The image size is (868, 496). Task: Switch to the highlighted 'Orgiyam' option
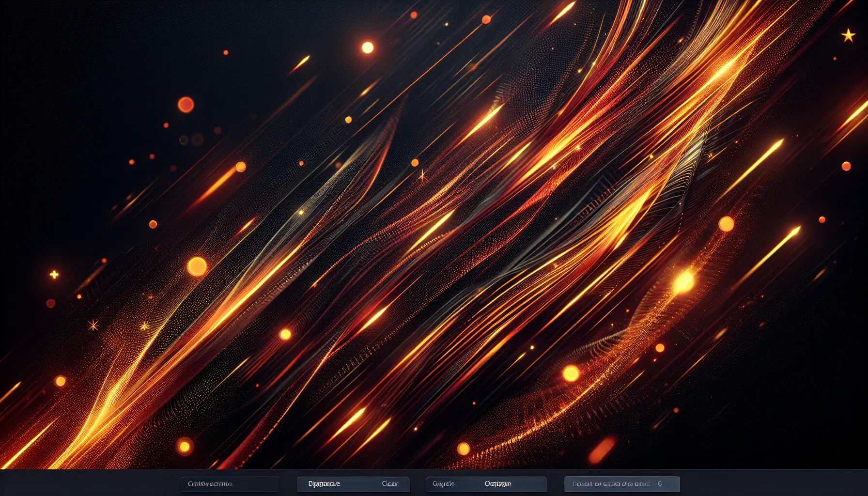[497, 484]
